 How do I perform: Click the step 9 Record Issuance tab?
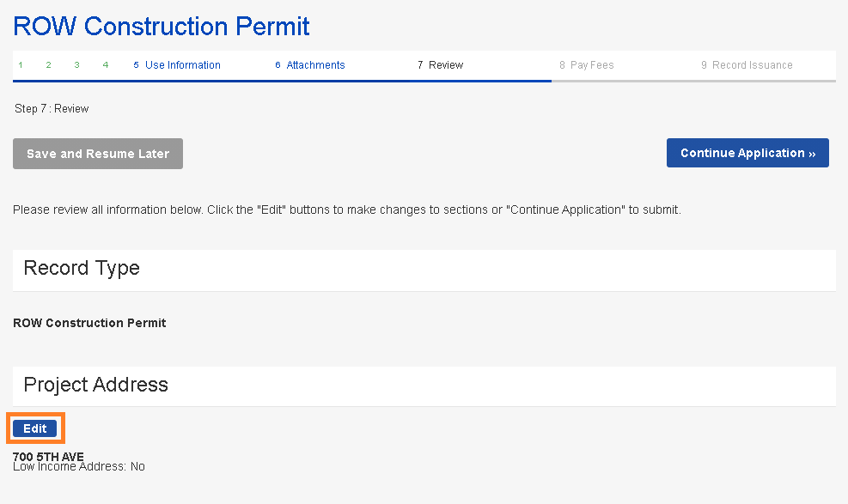(747, 65)
